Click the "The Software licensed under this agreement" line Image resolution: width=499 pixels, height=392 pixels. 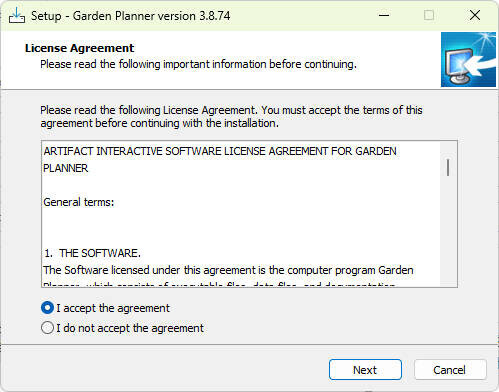click(x=228, y=270)
